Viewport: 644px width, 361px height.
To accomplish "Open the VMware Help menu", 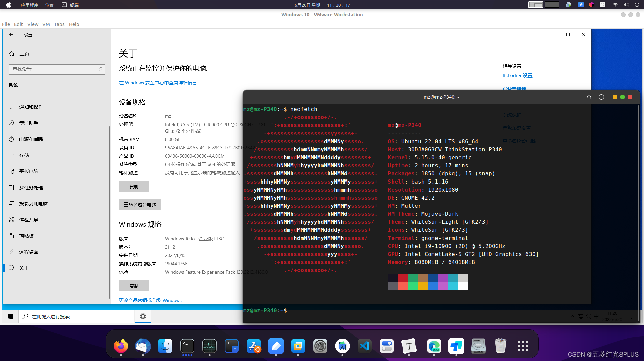I will (x=74, y=24).
